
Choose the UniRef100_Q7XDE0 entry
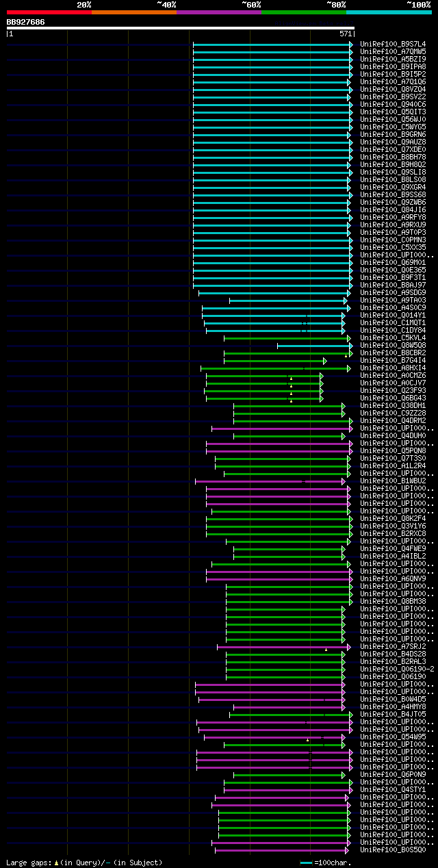pos(393,149)
